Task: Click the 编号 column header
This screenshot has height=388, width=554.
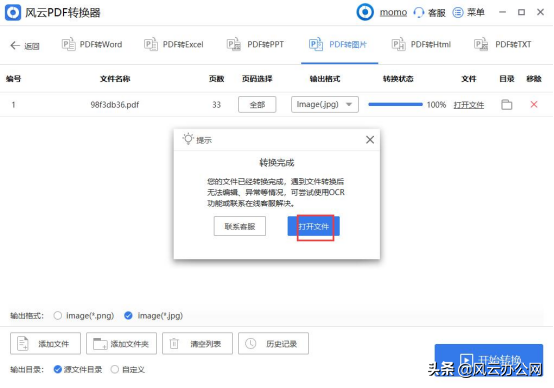Action: click(x=13, y=79)
